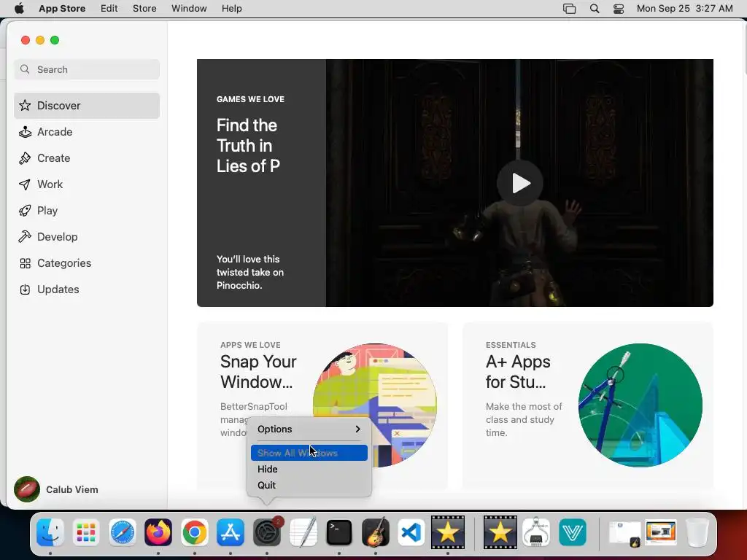Play the Lies of P video

click(519, 183)
